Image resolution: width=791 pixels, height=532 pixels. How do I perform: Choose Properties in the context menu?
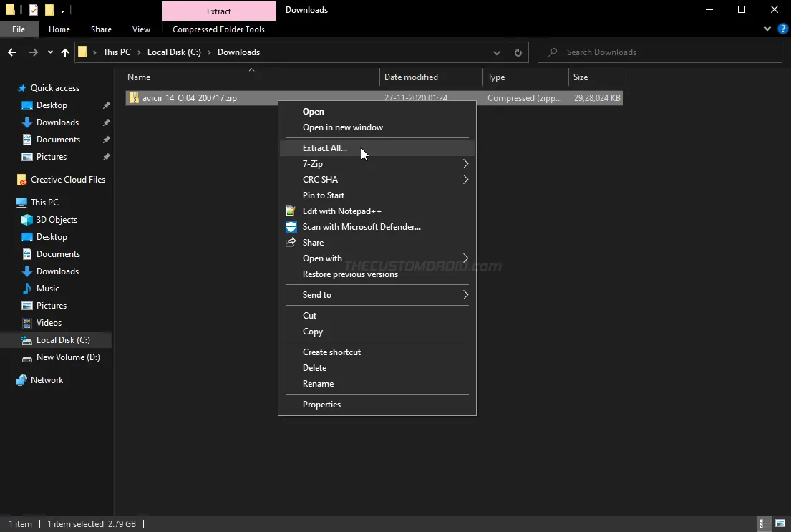tap(321, 405)
